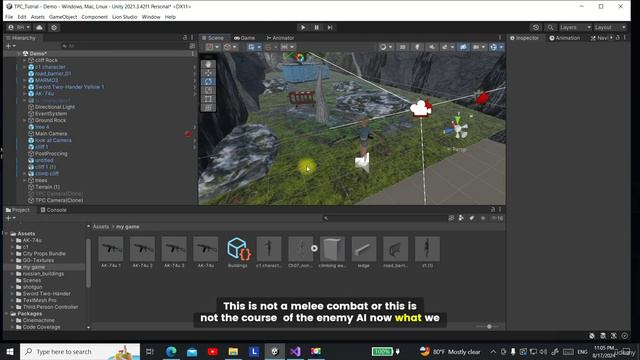Select Directional Light in Hierarchy
Image resolution: width=640 pixels, height=360 pixels.
[55, 107]
